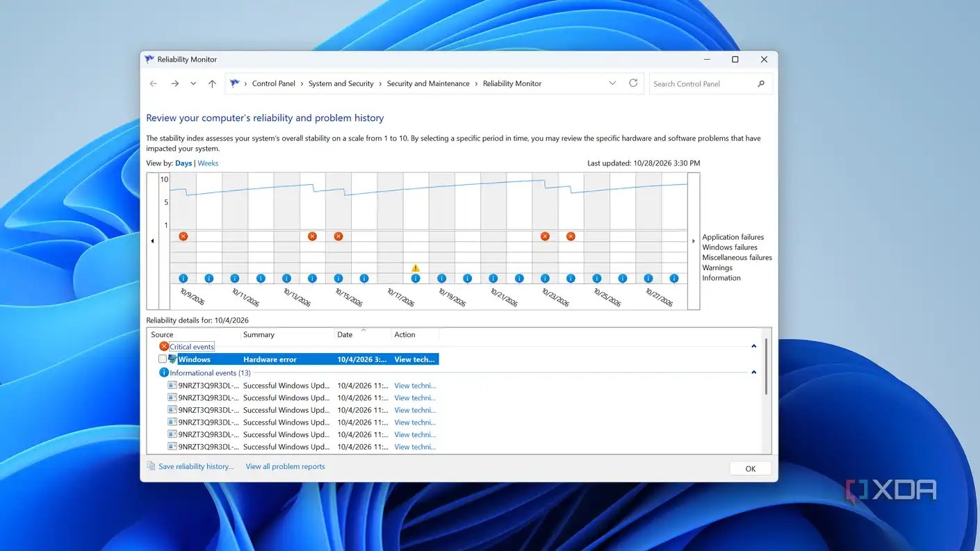Select the red error icon above 10/23/2026

point(545,236)
